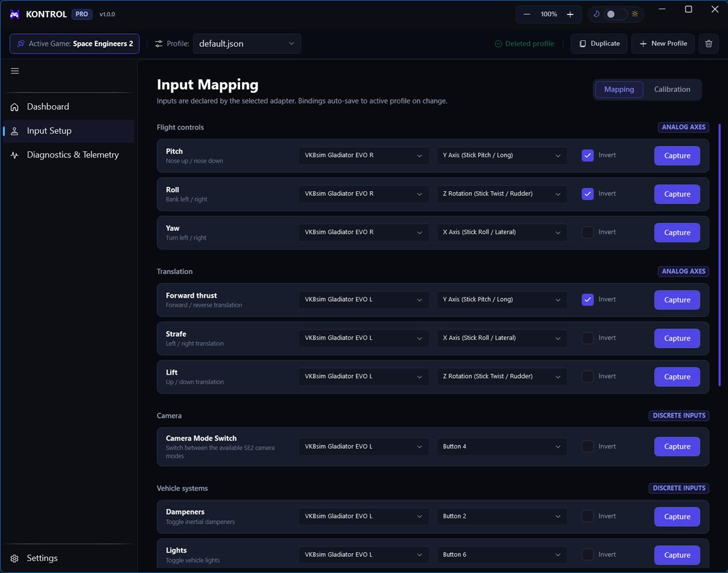Uncheck Invert for Forward thrust

tap(588, 299)
